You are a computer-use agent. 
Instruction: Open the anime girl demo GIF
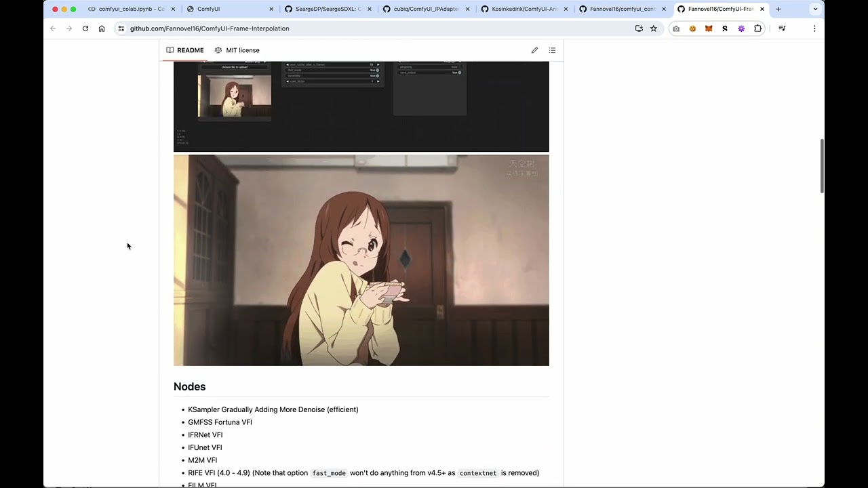coord(361,260)
